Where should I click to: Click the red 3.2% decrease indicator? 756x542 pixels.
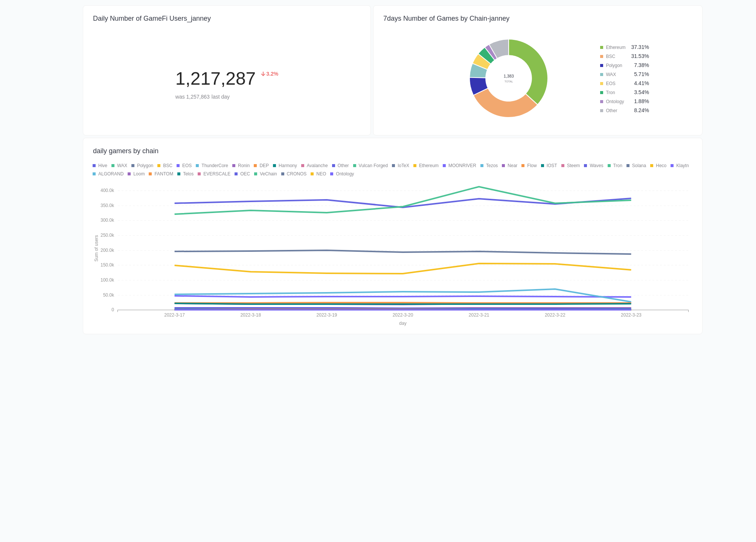point(269,74)
